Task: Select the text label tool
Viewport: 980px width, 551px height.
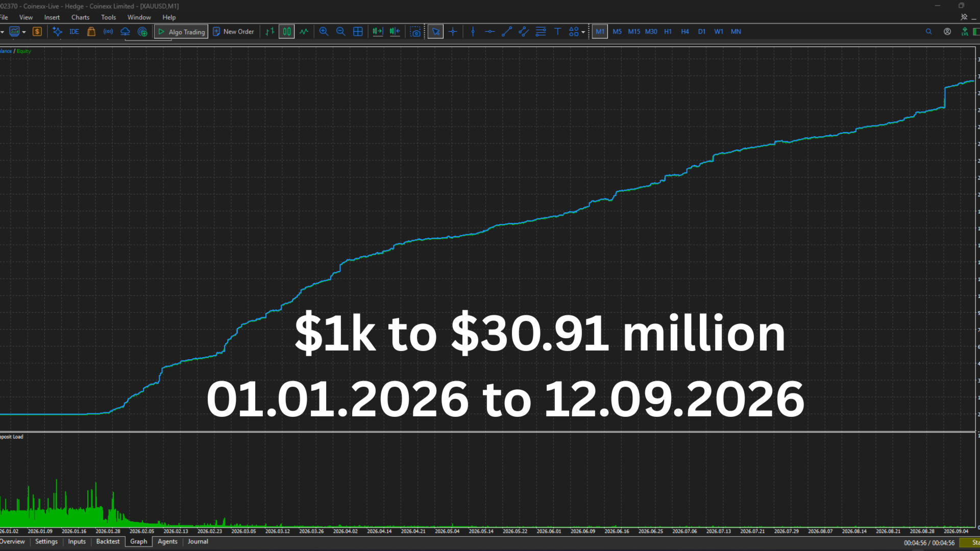Action: coord(557,32)
